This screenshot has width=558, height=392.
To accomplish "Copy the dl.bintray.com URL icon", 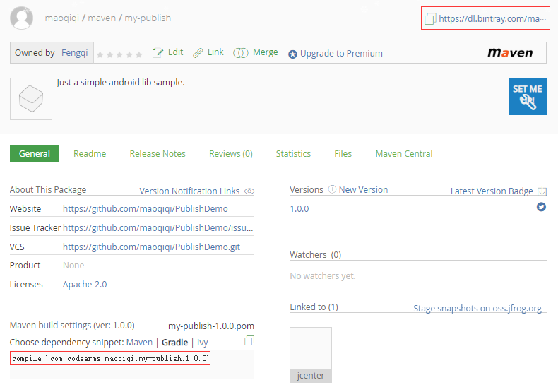I will click(x=430, y=18).
